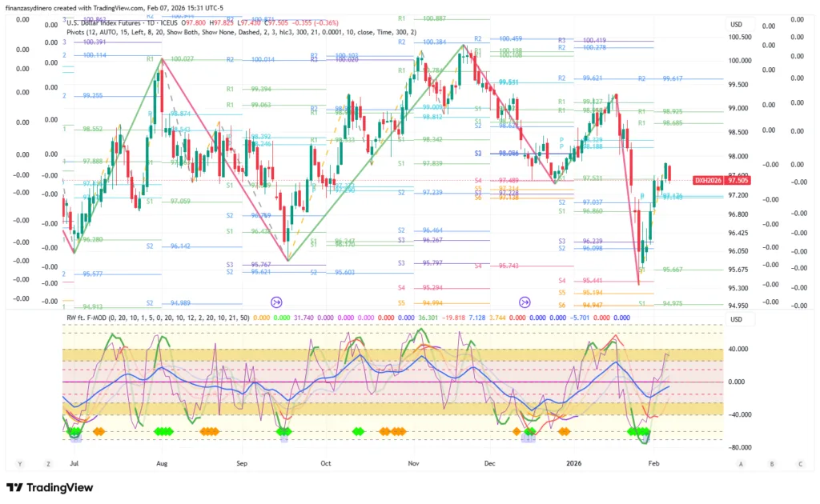This screenshot has width=820, height=504.
Task: Open the USD selector on indicator pane
Action: click(x=736, y=320)
